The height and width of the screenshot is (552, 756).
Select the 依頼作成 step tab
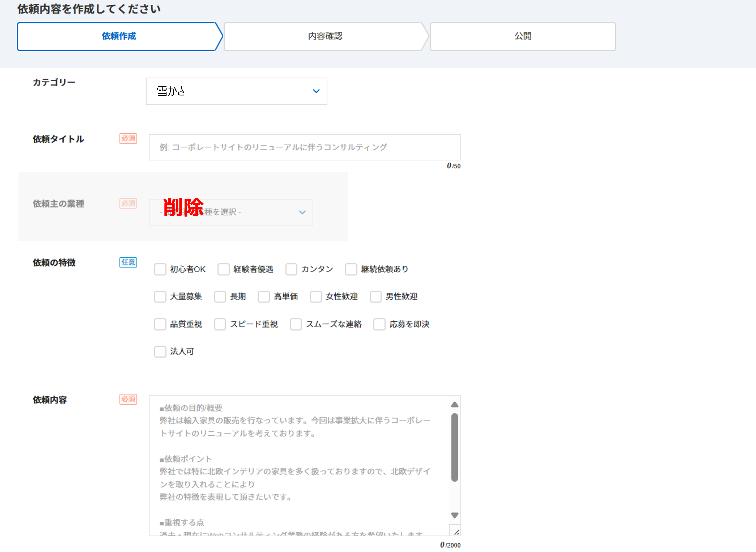tap(119, 36)
